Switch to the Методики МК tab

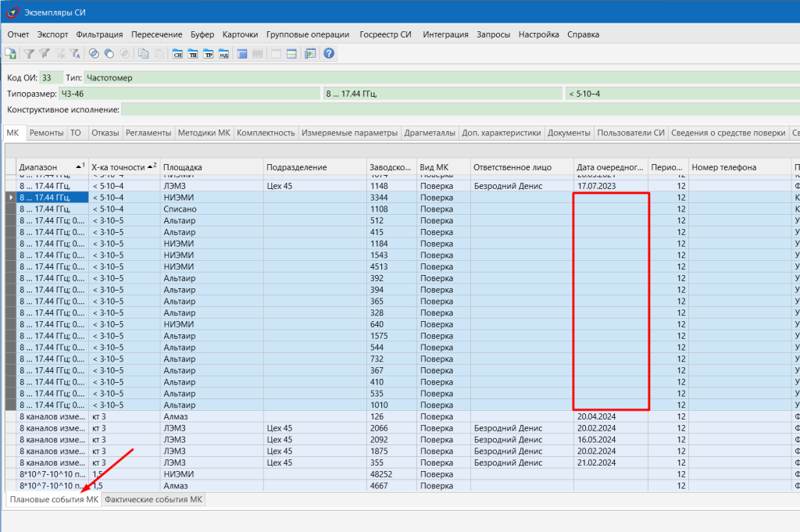(204, 133)
